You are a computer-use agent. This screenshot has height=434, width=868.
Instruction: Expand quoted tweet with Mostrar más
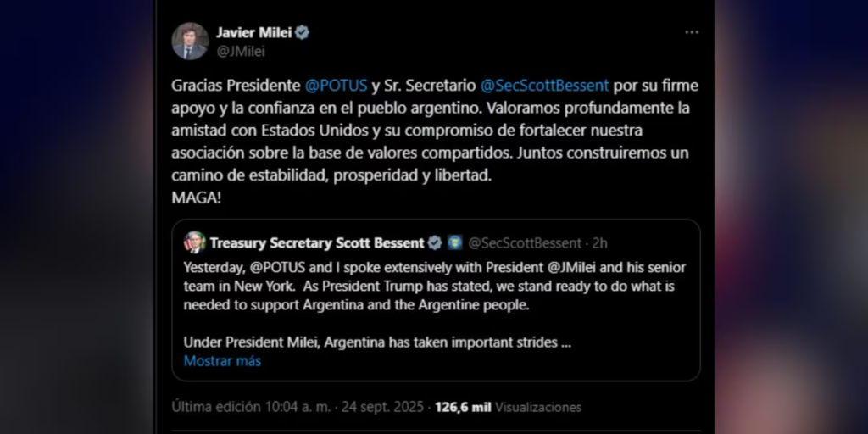222,361
